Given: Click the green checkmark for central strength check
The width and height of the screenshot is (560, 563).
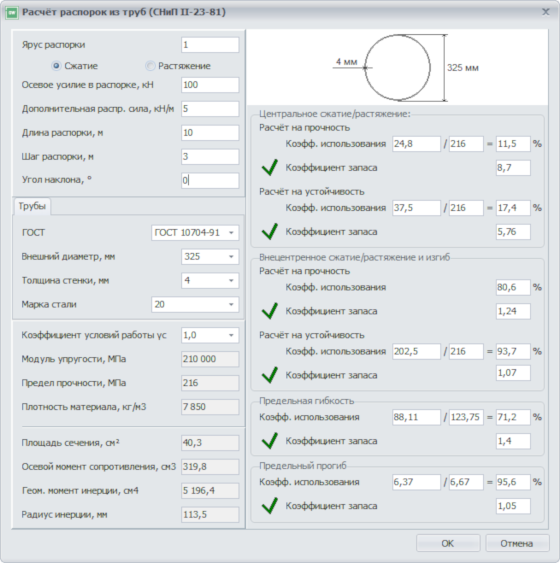Looking at the screenshot, I should tap(270, 168).
